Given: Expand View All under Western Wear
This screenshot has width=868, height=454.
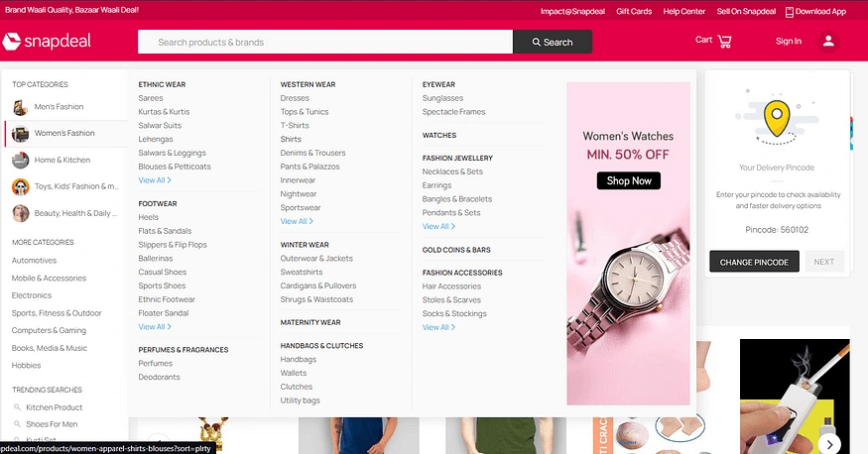Looking at the screenshot, I should click(297, 221).
